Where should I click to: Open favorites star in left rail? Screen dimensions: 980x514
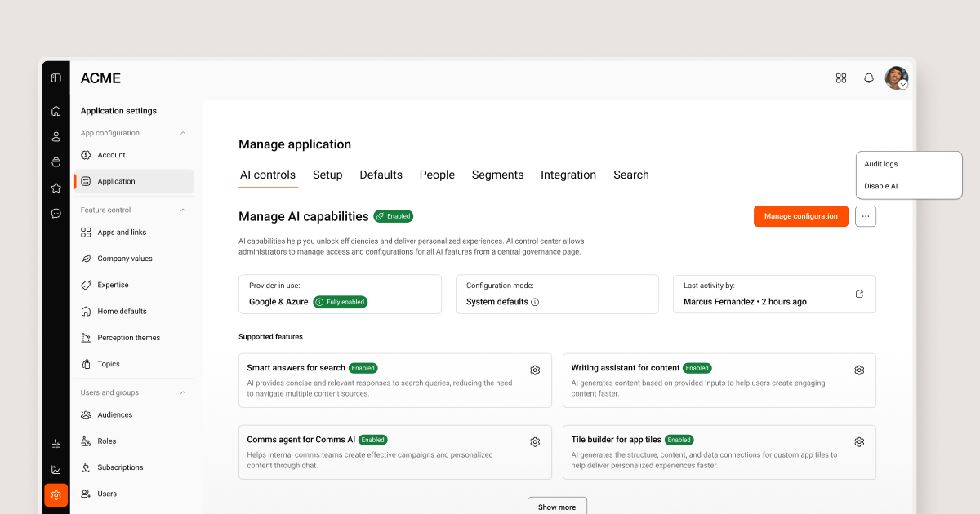click(56, 188)
